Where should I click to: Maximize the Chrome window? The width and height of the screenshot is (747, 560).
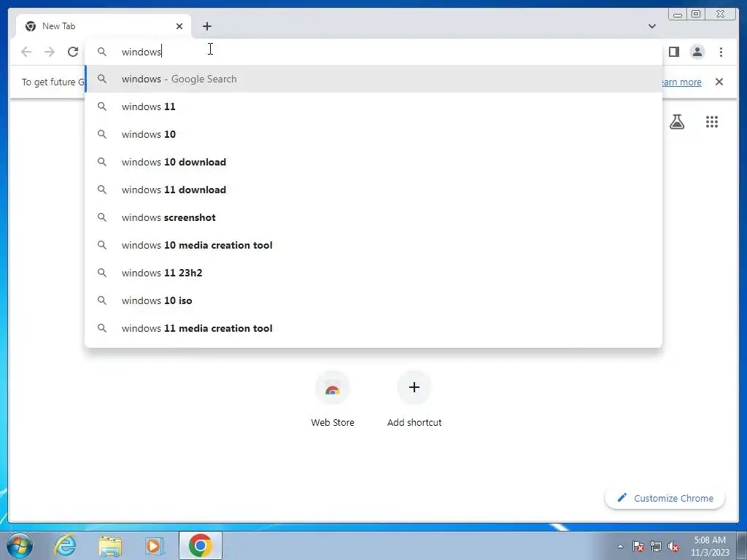click(x=696, y=15)
